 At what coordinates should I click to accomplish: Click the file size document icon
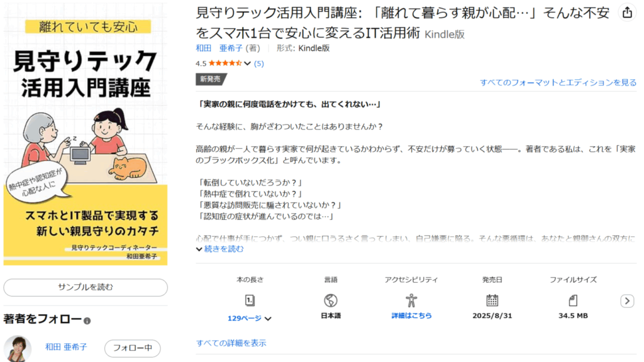[x=573, y=300]
